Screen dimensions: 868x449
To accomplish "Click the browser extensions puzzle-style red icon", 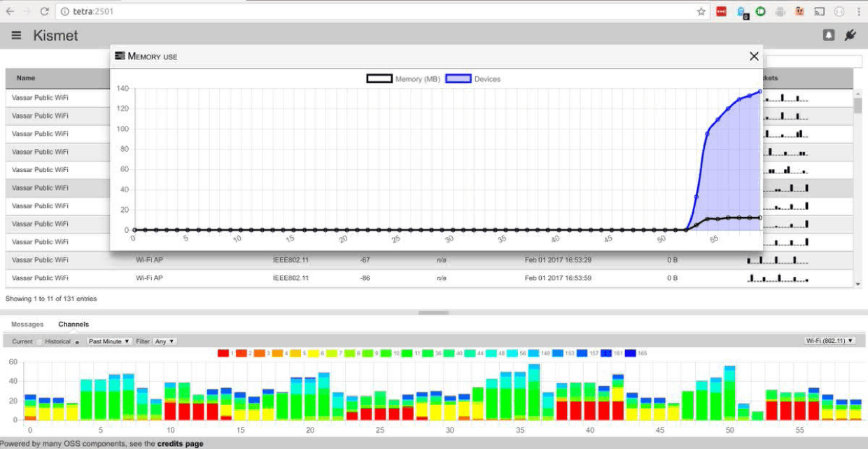I will point(722,10).
